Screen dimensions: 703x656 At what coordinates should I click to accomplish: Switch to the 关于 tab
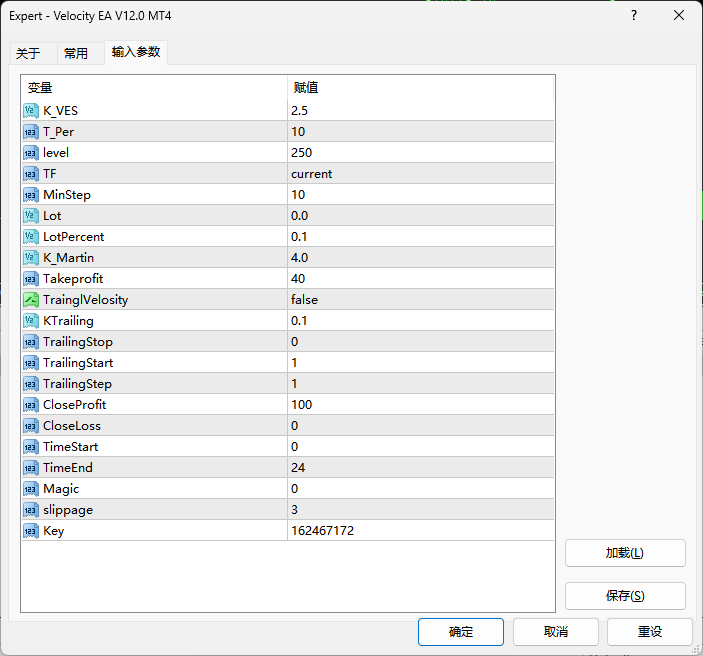click(x=28, y=53)
